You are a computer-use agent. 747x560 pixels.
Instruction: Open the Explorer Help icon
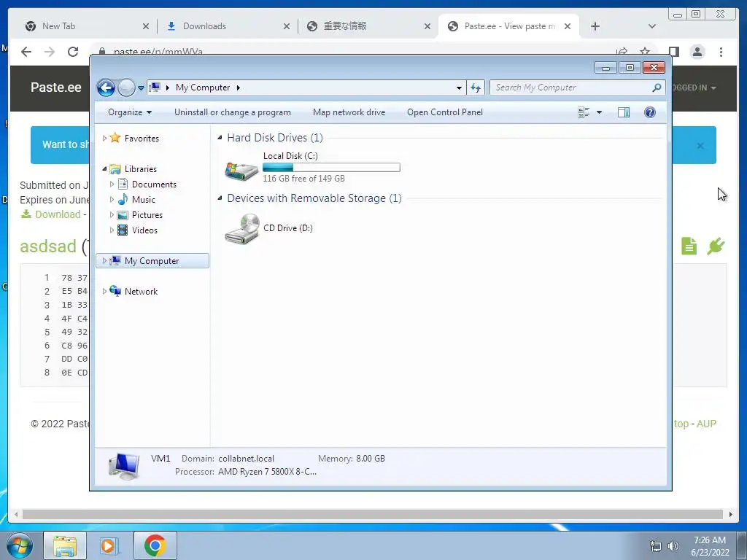650,112
